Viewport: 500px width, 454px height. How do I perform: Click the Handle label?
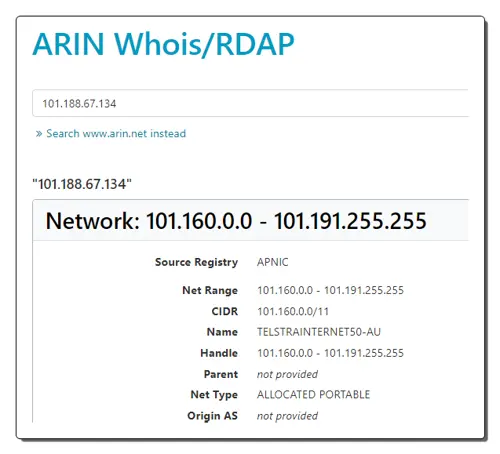[219, 353]
